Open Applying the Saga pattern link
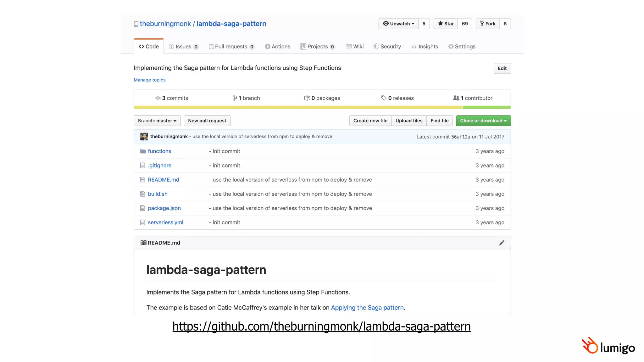This screenshot has width=644, height=362. 367,308
